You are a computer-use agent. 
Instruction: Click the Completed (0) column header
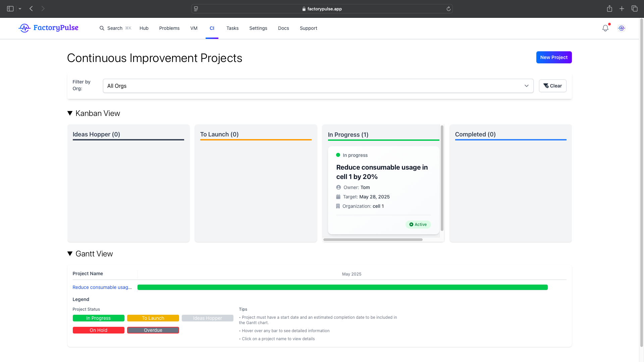(475, 134)
